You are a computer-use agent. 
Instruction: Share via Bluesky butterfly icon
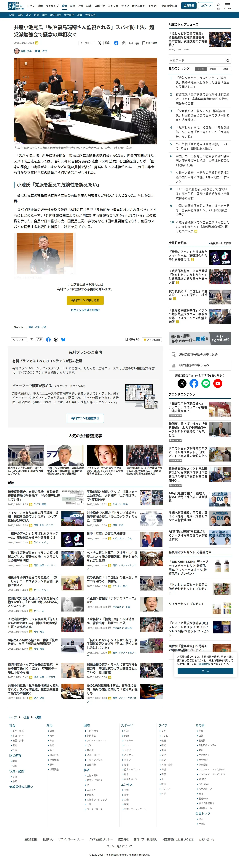pyautogui.click(x=63, y=339)
